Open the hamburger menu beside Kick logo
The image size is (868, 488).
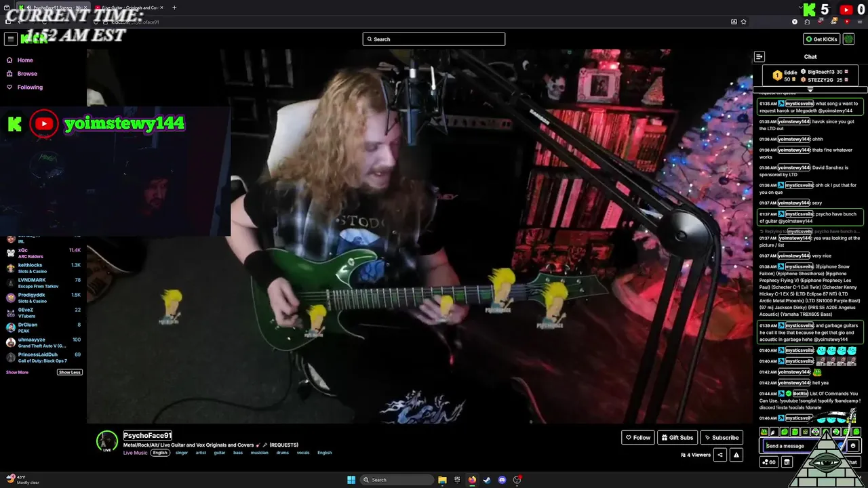click(10, 39)
